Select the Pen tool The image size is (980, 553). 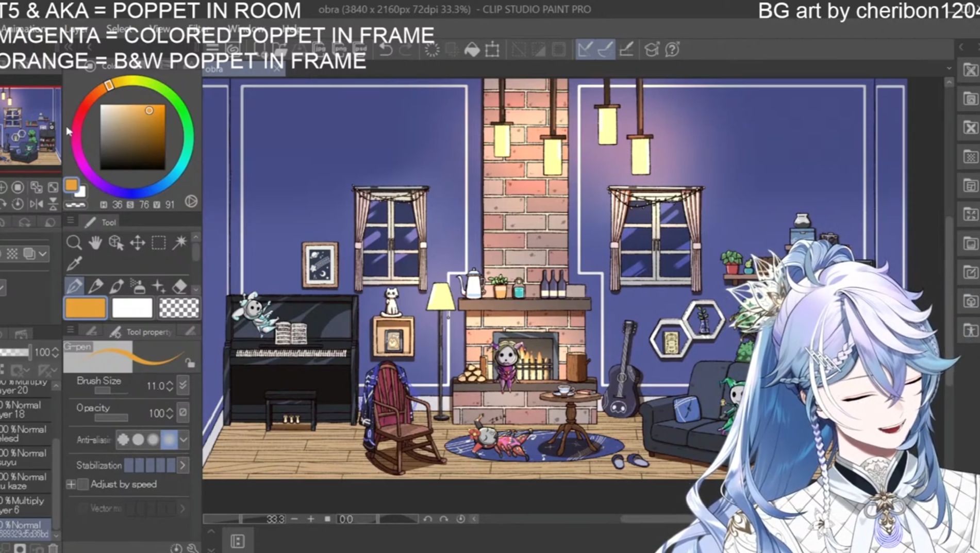point(74,286)
